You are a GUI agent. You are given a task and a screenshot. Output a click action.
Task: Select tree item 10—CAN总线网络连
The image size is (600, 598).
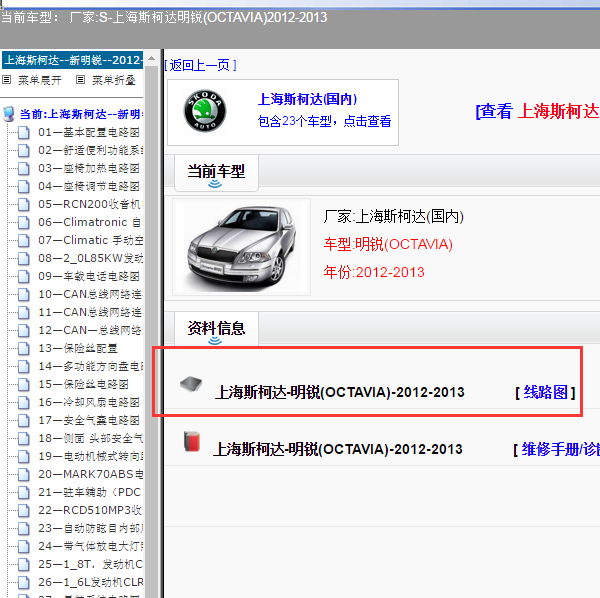coord(90,294)
